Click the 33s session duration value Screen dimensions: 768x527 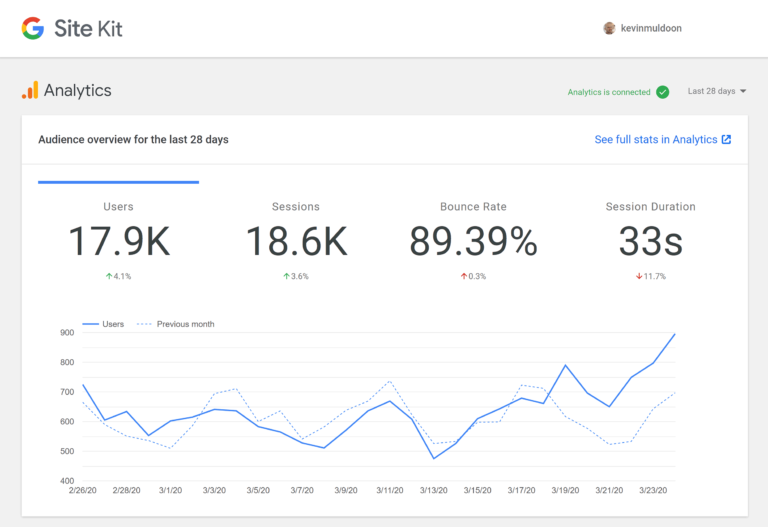650,241
